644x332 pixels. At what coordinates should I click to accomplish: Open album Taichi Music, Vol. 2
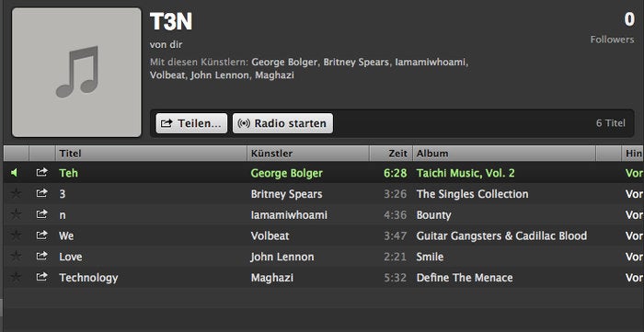tap(466, 173)
